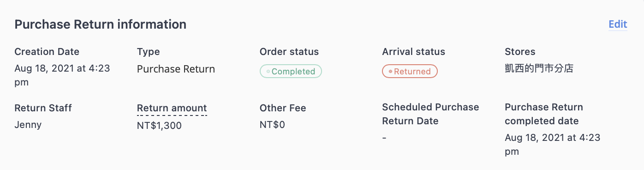Viewport: 644px width, 170px height.
Task: Click the Purchase Return completed date label
Action: 544,114
